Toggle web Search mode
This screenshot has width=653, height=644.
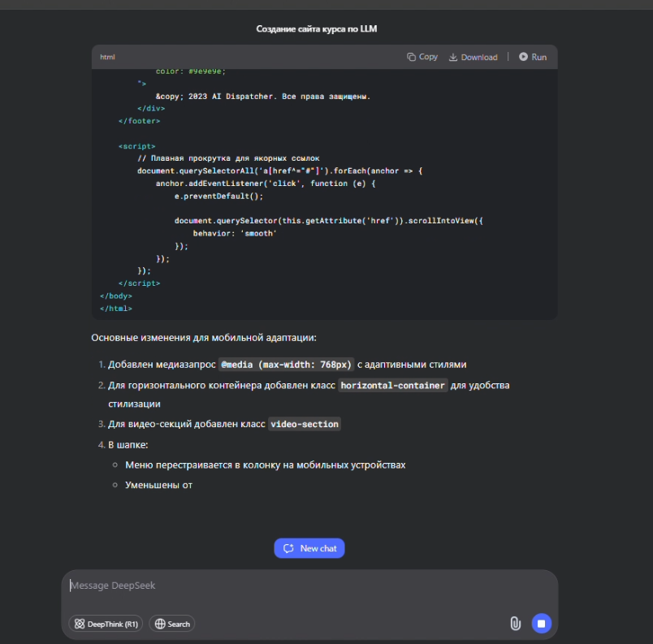172,624
